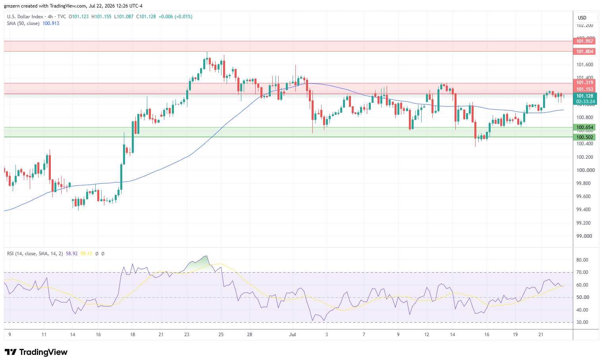Click the RSI value 58.92
This screenshot has width=603, height=364.
tap(72, 254)
